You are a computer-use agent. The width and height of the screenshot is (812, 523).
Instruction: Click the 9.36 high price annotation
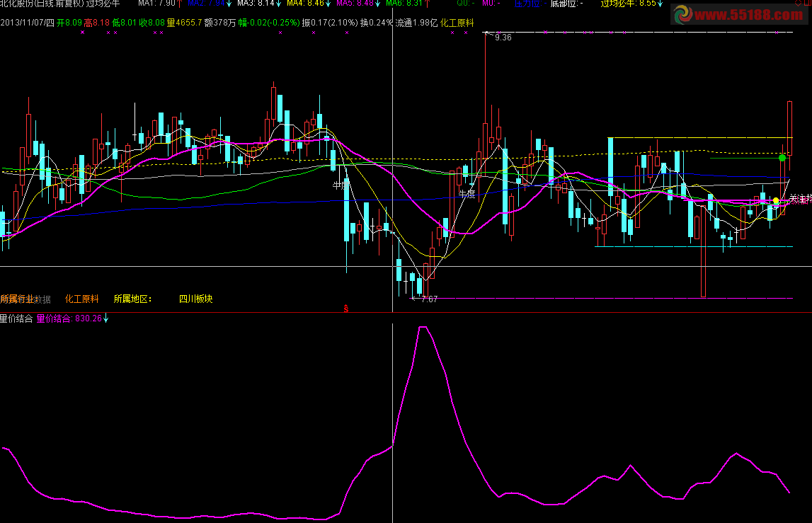click(x=503, y=38)
